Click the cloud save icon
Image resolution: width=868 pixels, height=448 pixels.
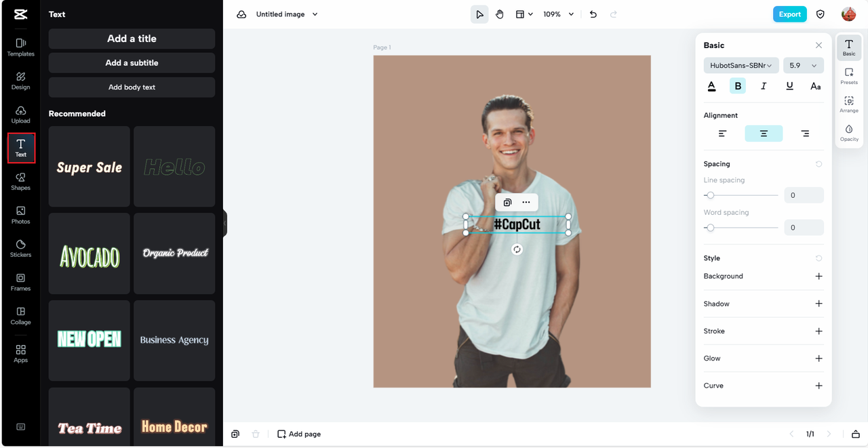241,14
